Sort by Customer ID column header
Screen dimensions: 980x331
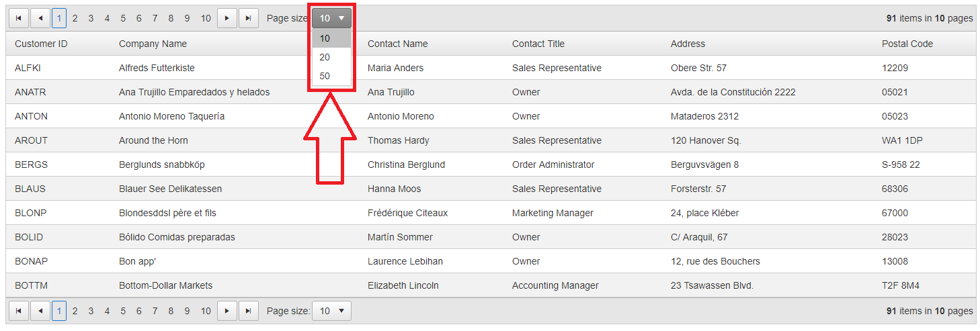(x=41, y=44)
